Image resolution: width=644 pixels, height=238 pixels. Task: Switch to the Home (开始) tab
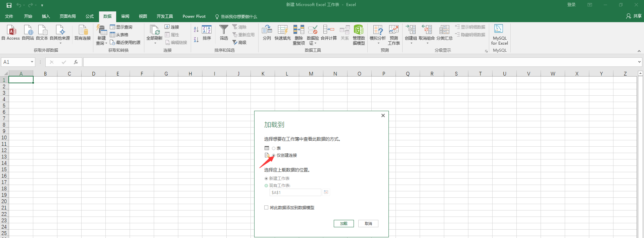[28, 16]
